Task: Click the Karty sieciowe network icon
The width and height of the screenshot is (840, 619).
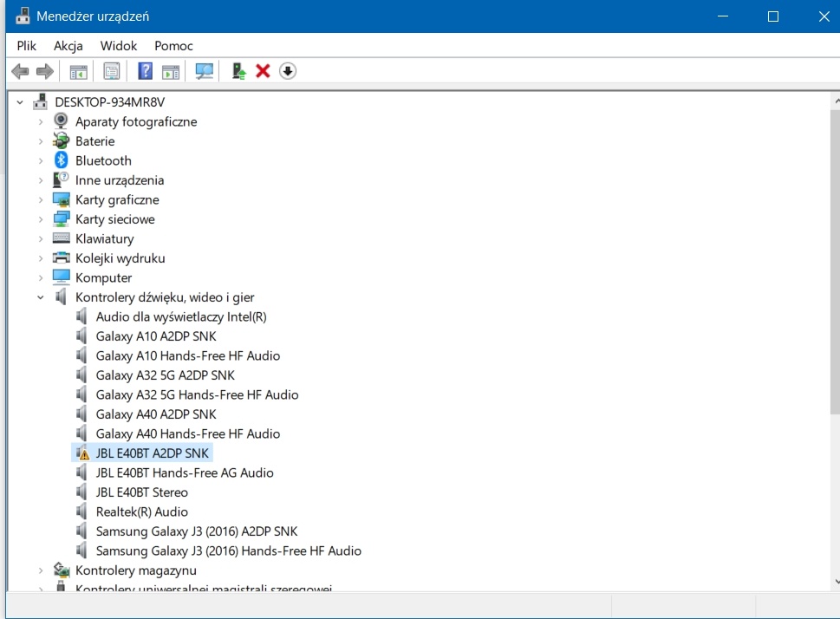Action: (61, 218)
